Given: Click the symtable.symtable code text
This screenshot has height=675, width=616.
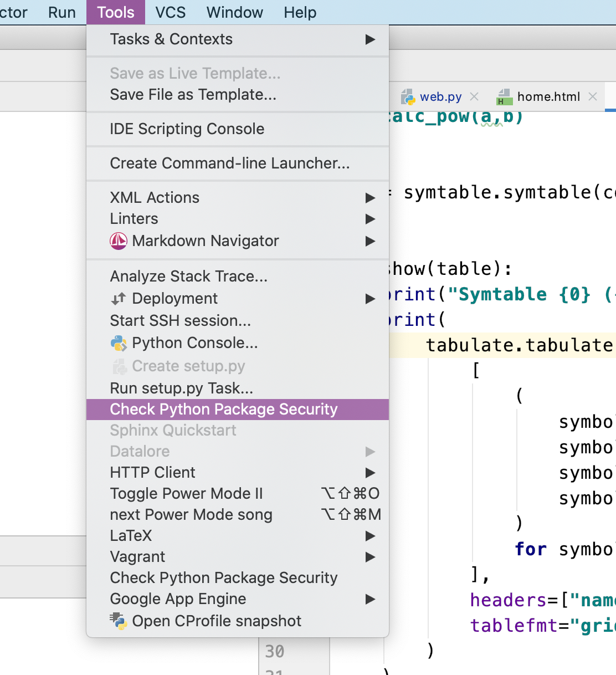Looking at the screenshot, I should click(497, 192).
